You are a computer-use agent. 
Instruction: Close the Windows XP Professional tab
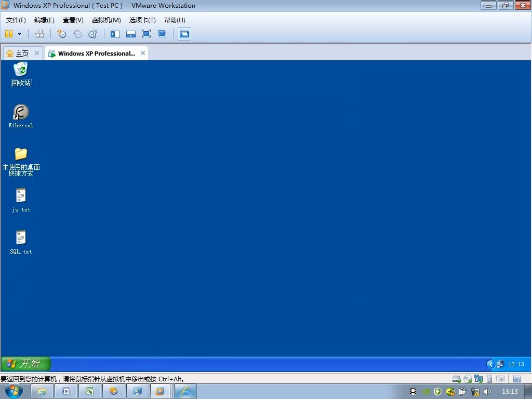(143, 53)
